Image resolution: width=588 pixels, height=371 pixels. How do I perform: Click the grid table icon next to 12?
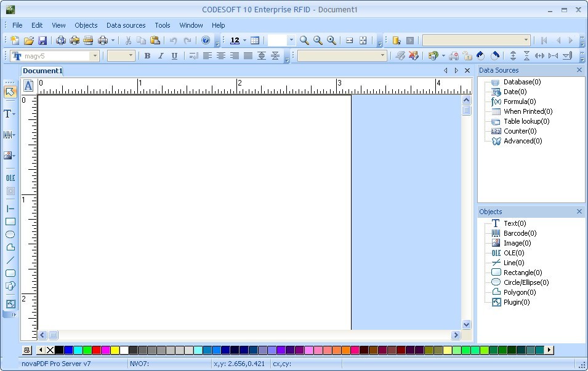[255, 40]
